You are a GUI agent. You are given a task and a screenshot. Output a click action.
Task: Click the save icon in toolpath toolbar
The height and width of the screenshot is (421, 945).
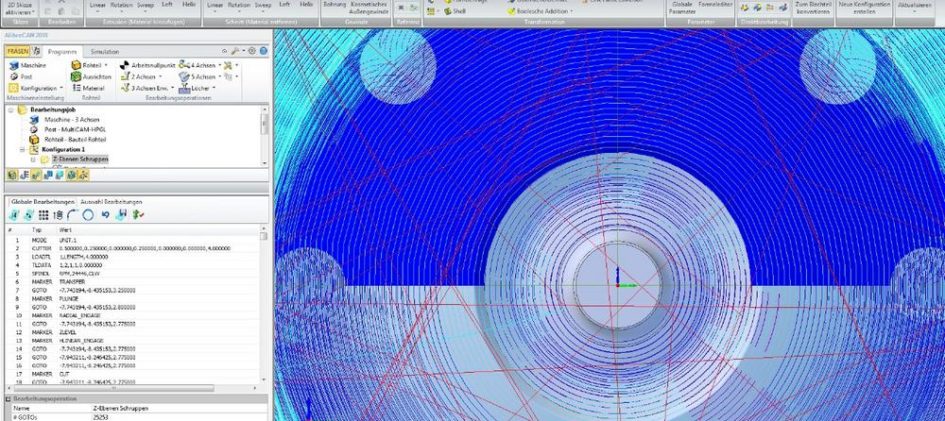[x=122, y=215]
